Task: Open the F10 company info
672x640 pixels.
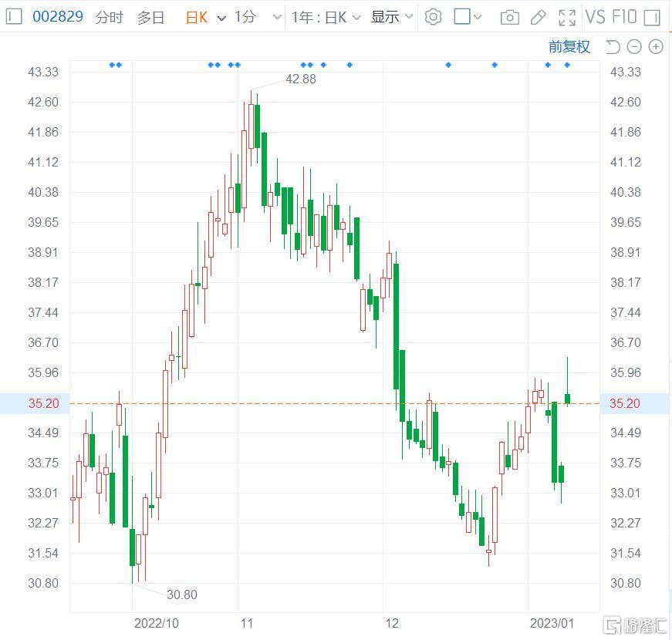Action: tap(624, 17)
